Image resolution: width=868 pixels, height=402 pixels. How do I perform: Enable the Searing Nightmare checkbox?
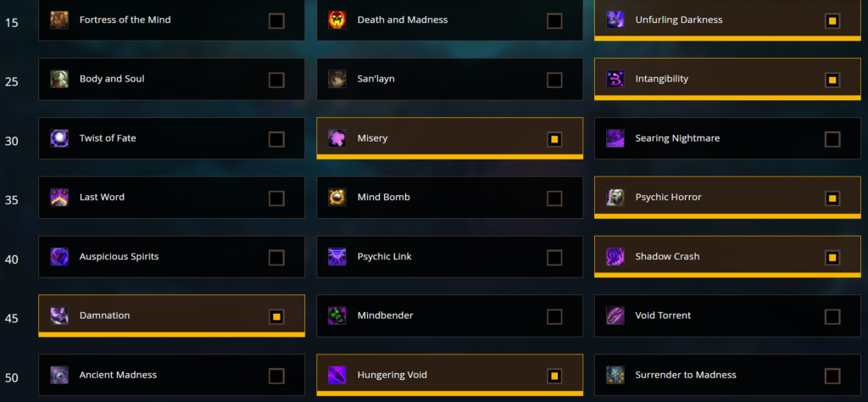[832, 140]
